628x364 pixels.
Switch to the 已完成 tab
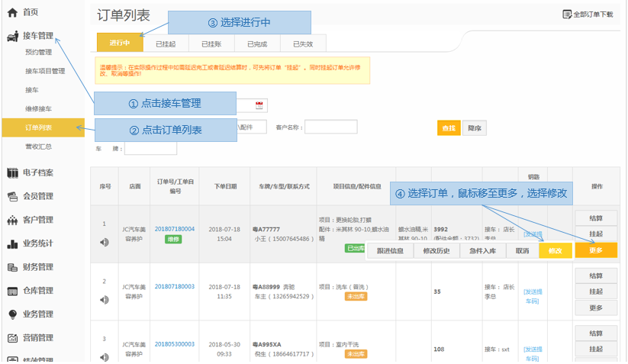coord(257,43)
